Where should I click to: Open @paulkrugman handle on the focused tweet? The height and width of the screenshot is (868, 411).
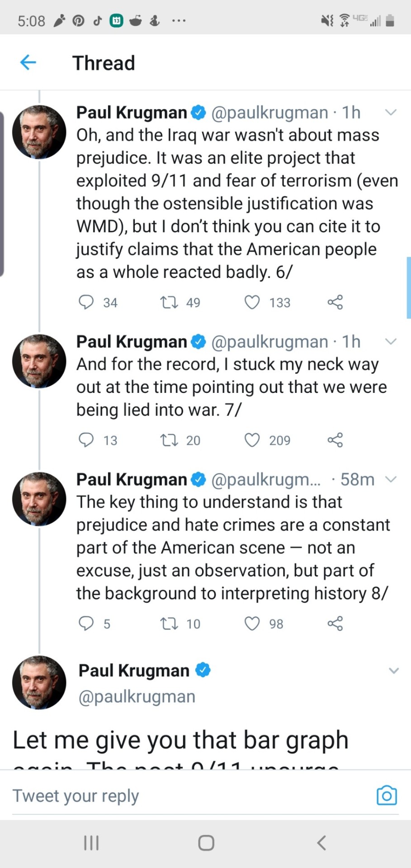(137, 697)
